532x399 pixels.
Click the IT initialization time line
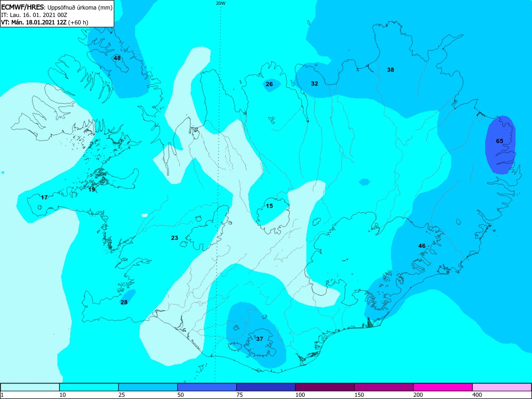click(x=34, y=15)
